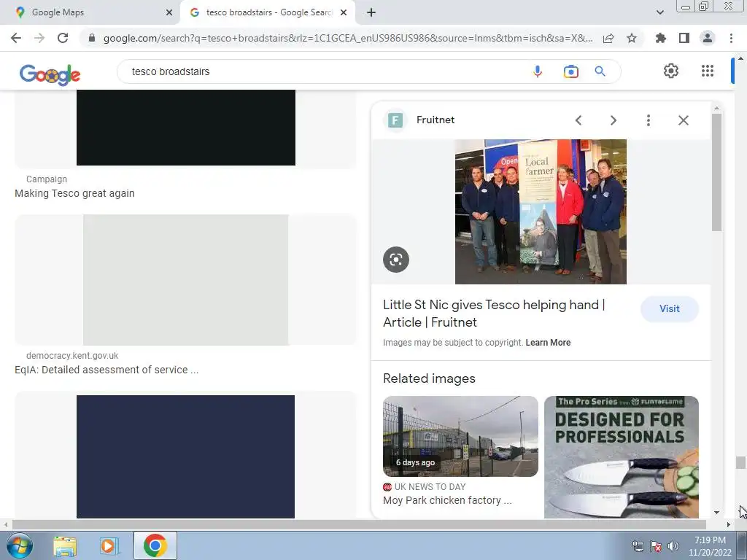
Task: Click the Chrome taskbar button
Action: [x=155, y=545]
